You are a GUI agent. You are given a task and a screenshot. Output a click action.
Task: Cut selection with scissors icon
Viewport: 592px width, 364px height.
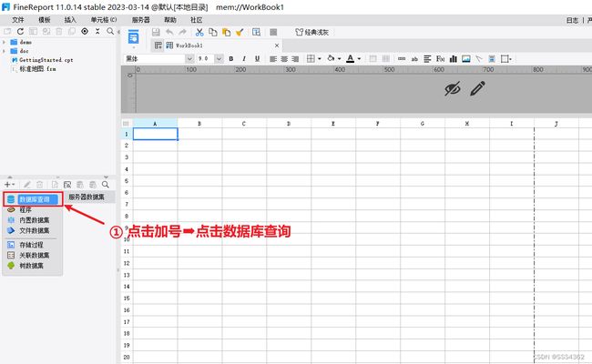point(199,33)
